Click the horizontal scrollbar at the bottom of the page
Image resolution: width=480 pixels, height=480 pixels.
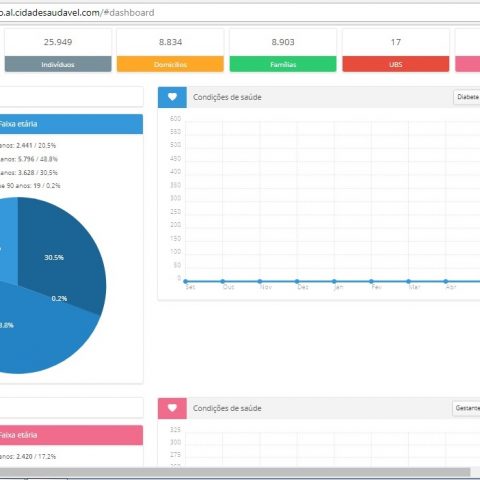click(235, 472)
